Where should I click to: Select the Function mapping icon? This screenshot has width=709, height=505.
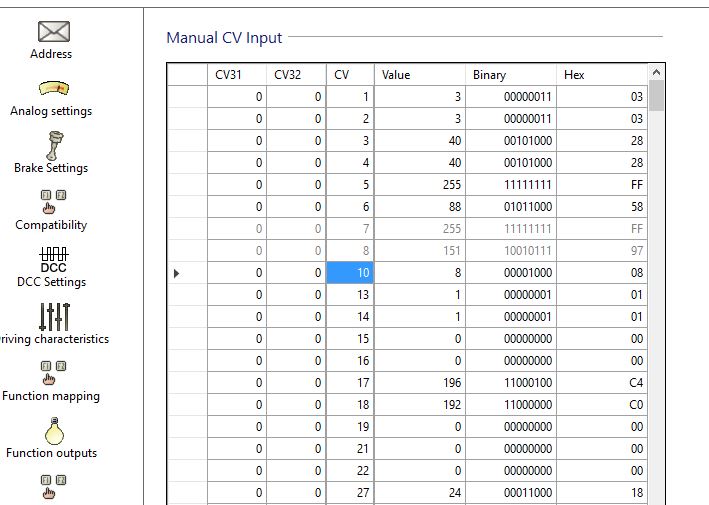tap(52, 373)
